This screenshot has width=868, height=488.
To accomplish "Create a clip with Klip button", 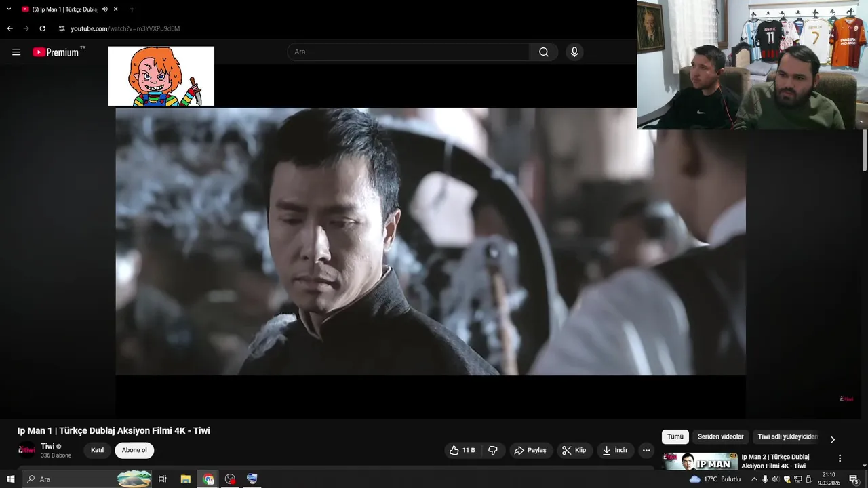I will (x=574, y=450).
